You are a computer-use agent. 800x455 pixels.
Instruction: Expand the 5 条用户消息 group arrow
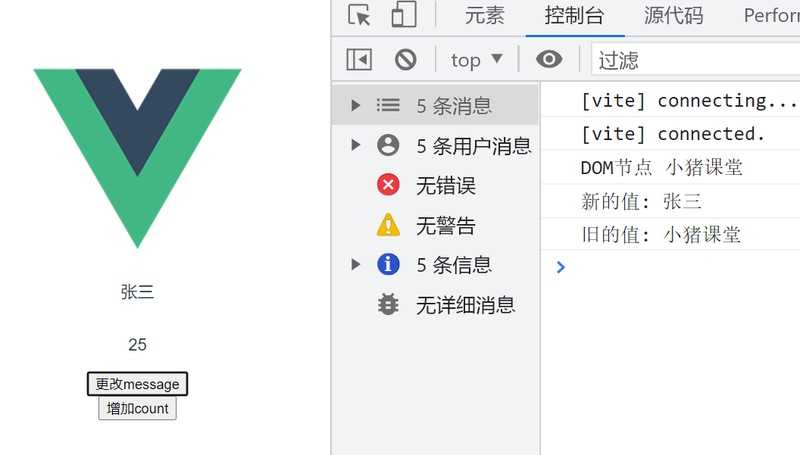356,145
